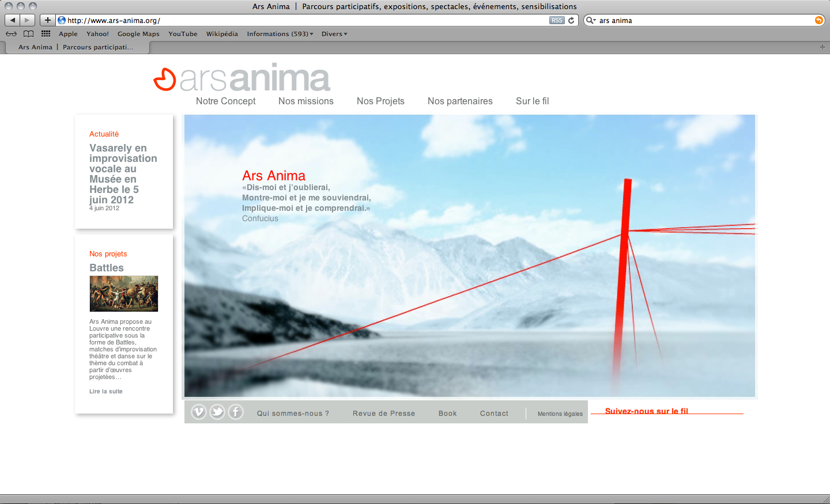This screenshot has width=830, height=504.
Task: Click the Battles project thumbnail image
Action: click(123, 294)
